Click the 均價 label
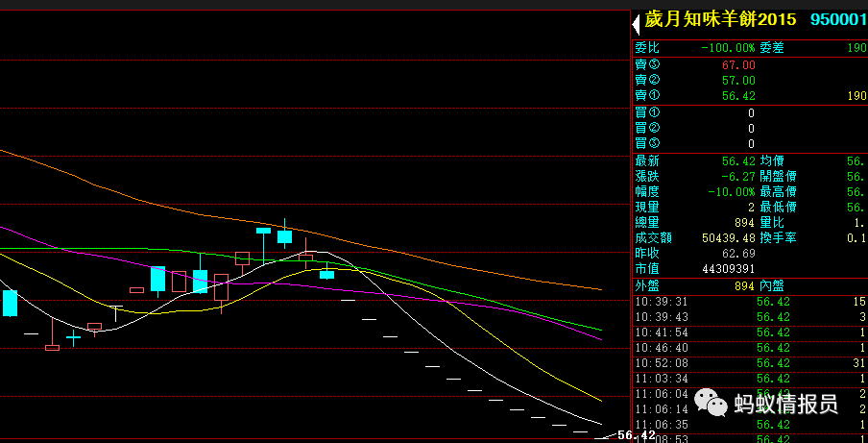Image resolution: width=868 pixels, height=443 pixels. 772,161
